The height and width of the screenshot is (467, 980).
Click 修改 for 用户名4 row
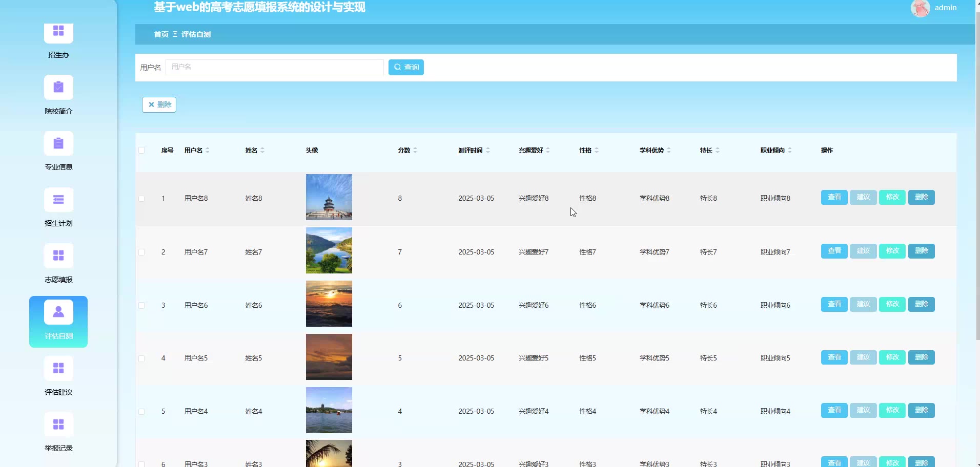coord(892,410)
